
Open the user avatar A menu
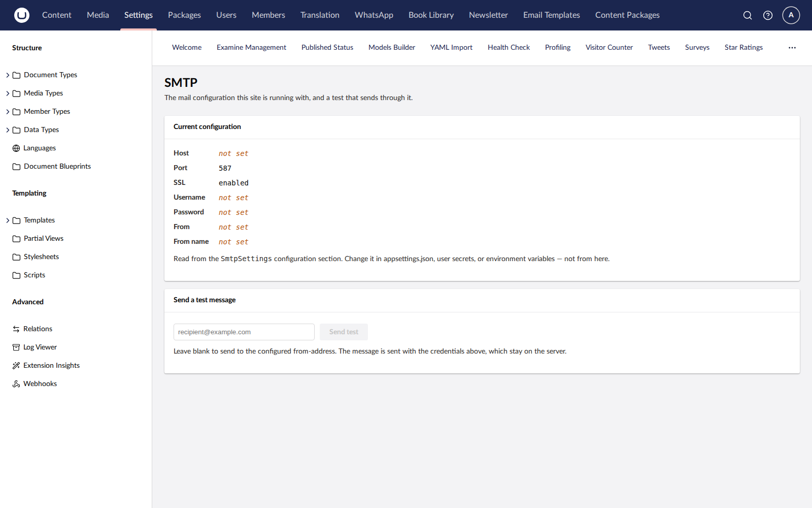pyautogui.click(x=791, y=15)
